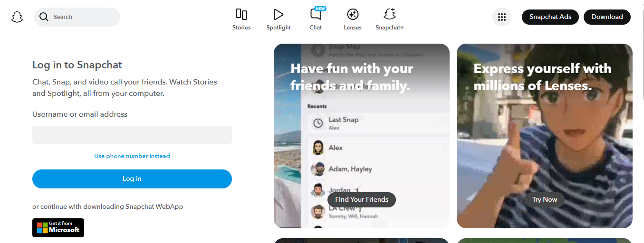Click the username or email address field
The image size is (644, 243).
132,135
